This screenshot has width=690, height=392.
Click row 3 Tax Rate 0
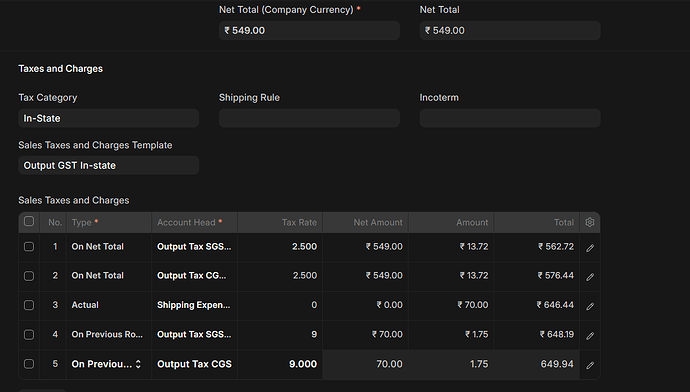click(x=314, y=305)
